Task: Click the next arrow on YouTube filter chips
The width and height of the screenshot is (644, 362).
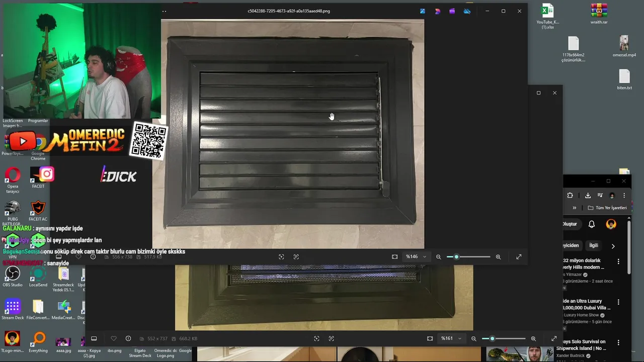Action: coord(613,246)
